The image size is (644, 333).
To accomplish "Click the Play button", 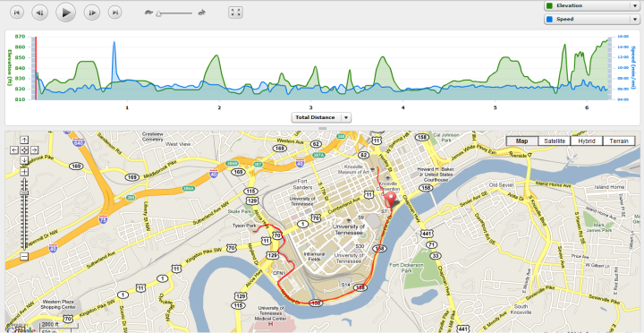I will 65,13.
